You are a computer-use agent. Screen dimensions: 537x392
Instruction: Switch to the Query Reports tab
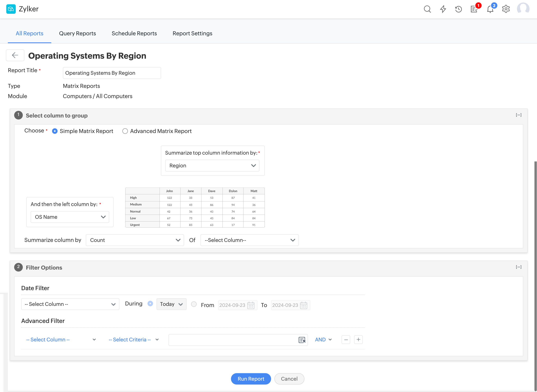[77, 34]
